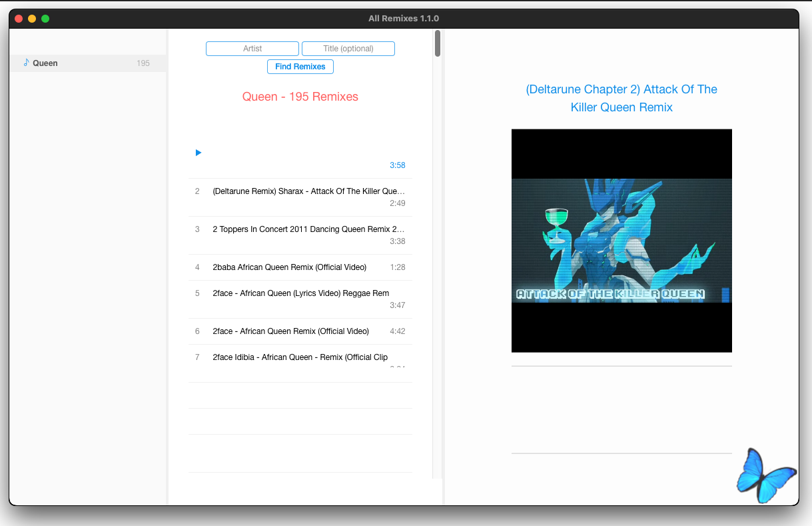Image resolution: width=812 pixels, height=526 pixels.
Task: Focus the Artist input field
Action: click(252, 49)
